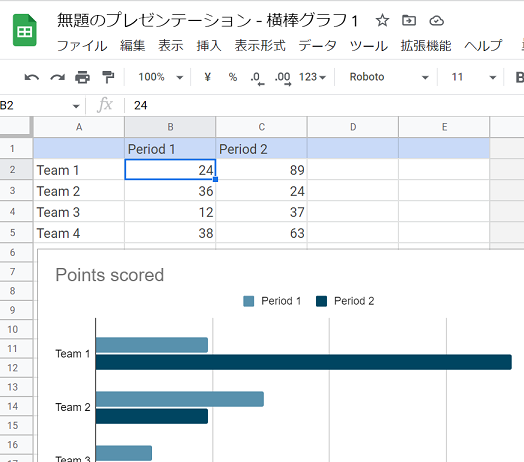Expand the name box B2 dropdown
The image size is (524, 462).
[76, 106]
